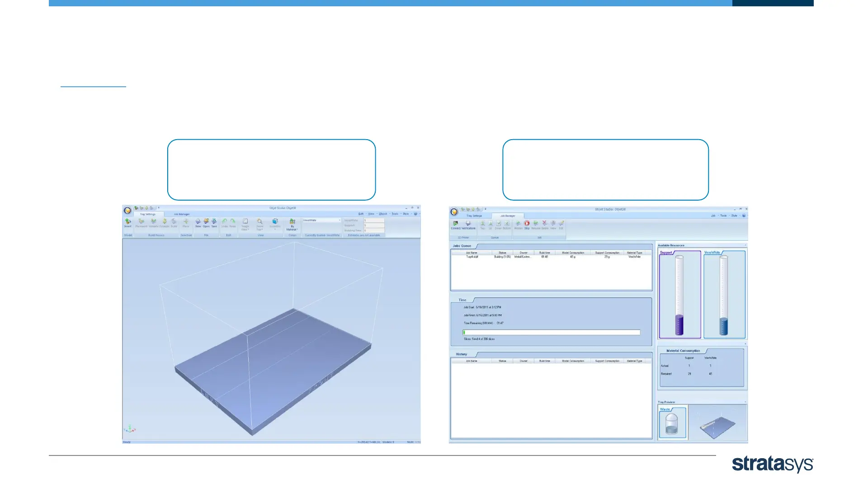868x488 pixels.
Task: Click the Support material cartridge gauge
Action: click(x=679, y=295)
